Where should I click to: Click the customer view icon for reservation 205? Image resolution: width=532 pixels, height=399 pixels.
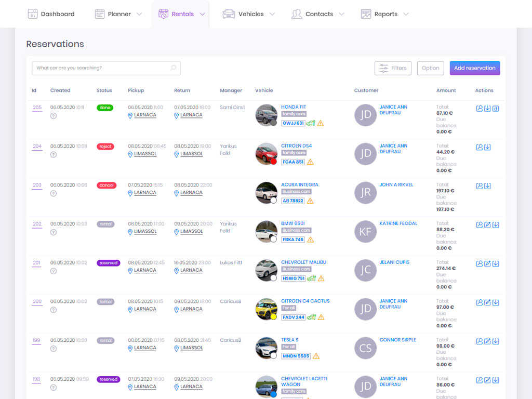pos(479,109)
